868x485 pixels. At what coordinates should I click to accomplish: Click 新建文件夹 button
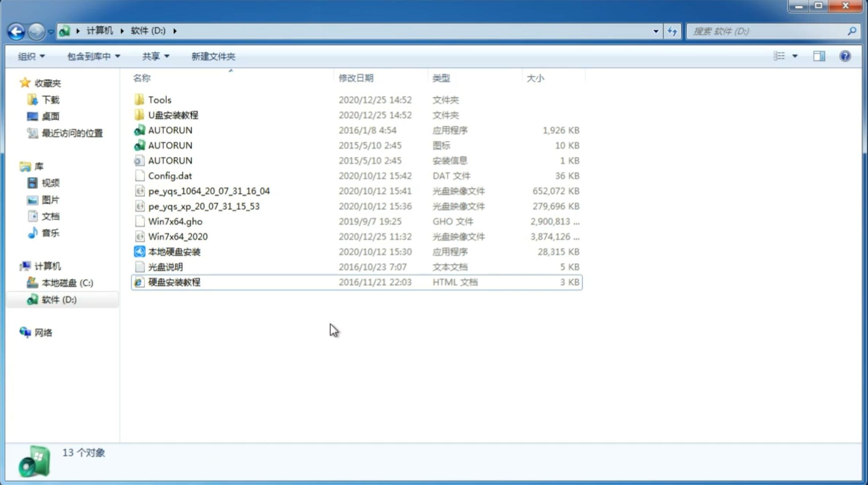click(213, 56)
